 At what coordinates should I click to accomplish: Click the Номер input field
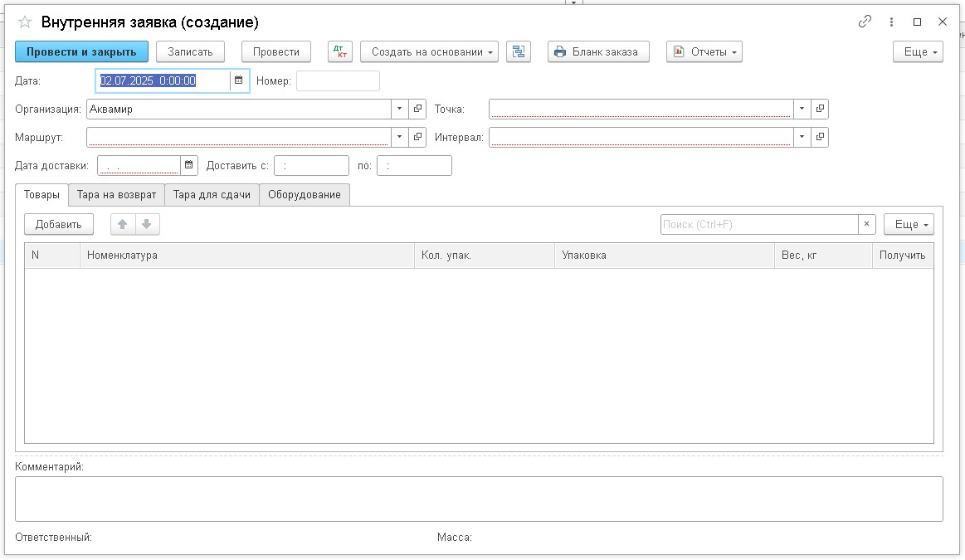click(x=338, y=80)
